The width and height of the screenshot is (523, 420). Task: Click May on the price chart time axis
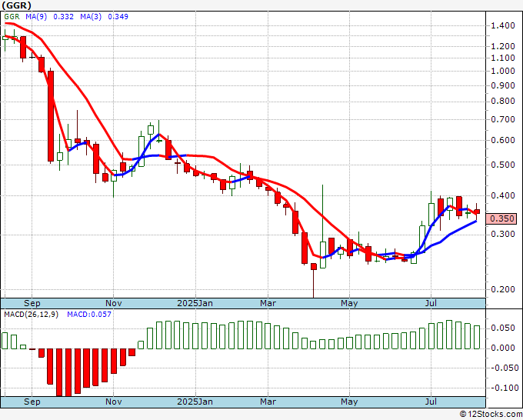[x=349, y=304]
